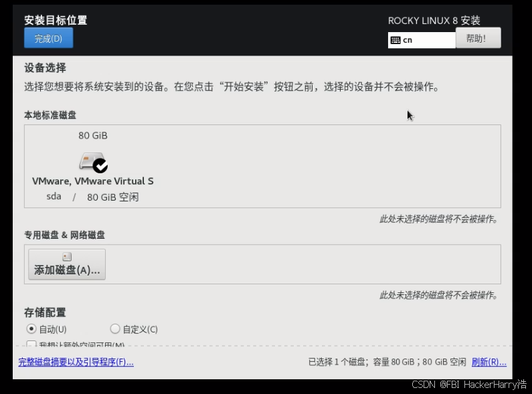The height and width of the screenshot is (394, 532).
Task: Click the '本地标准磁盘' label
Action: pyautogui.click(x=50, y=115)
